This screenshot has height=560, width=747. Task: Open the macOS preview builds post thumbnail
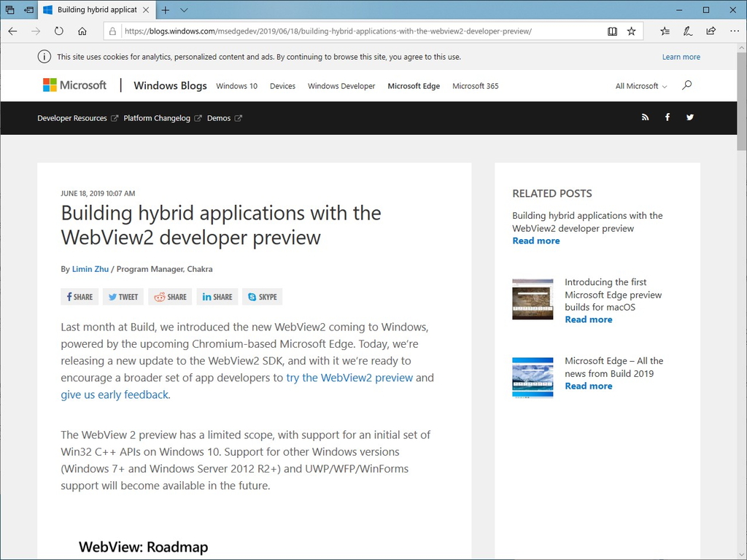(533, 299)
